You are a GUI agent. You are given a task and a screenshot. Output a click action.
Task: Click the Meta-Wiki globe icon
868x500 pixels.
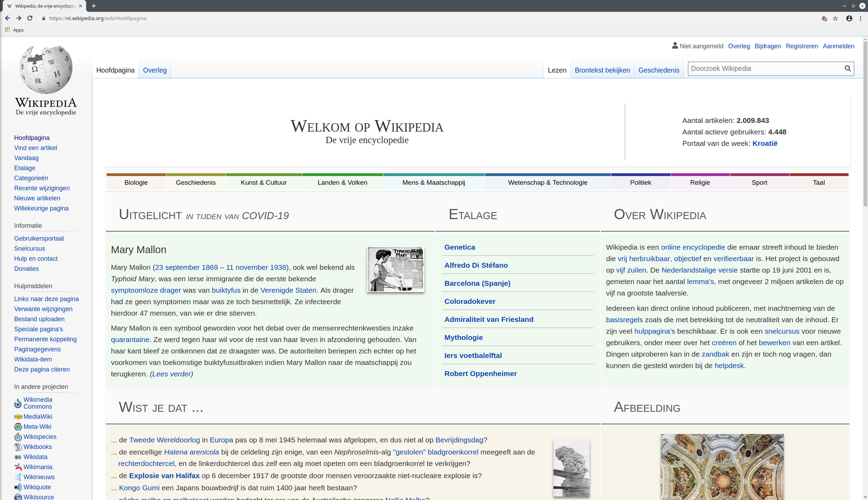point(18,427)
